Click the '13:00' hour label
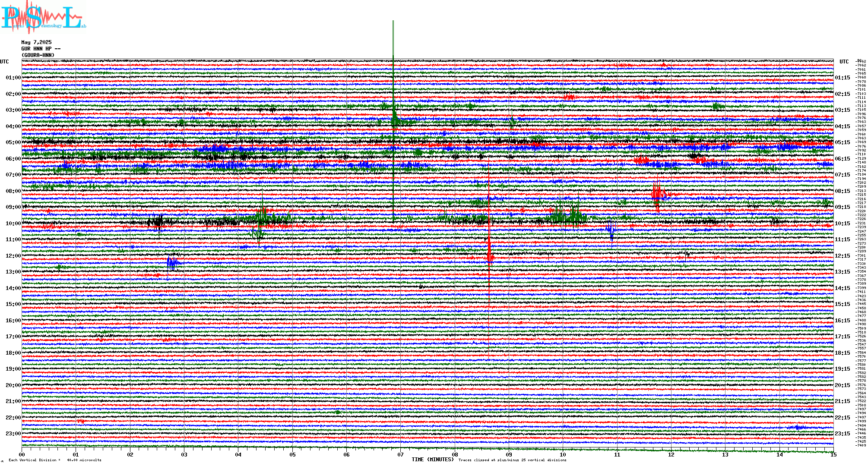The height and width of the screenshot is (466, 868). [x=13, y=272]
